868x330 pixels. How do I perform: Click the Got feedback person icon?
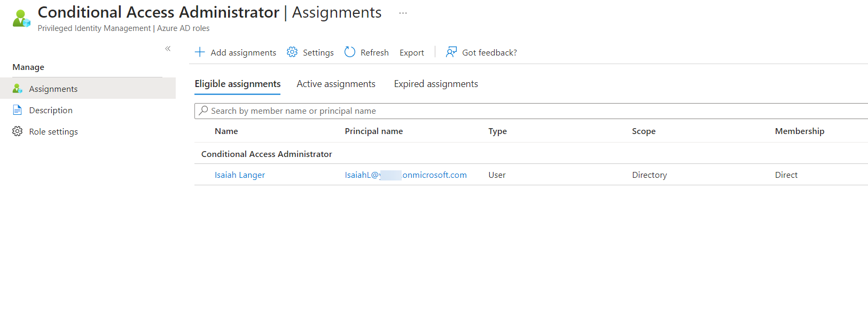tap(451, 52)
